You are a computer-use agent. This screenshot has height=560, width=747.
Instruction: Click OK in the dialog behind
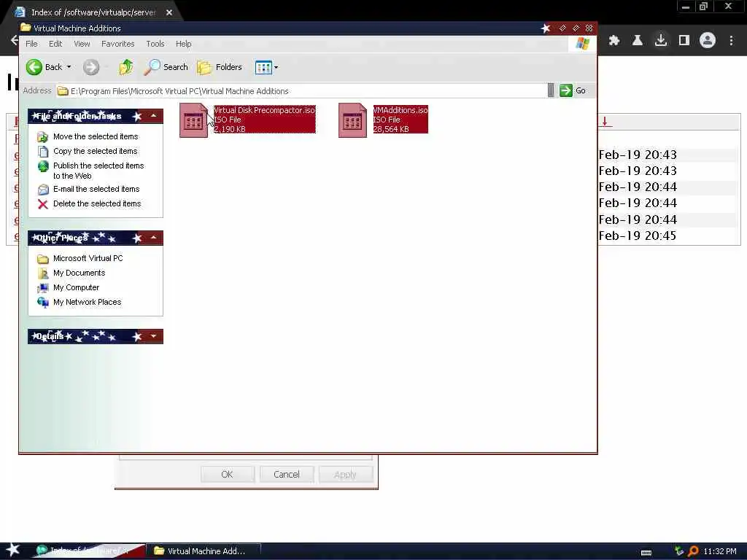[x=228, y=474]
